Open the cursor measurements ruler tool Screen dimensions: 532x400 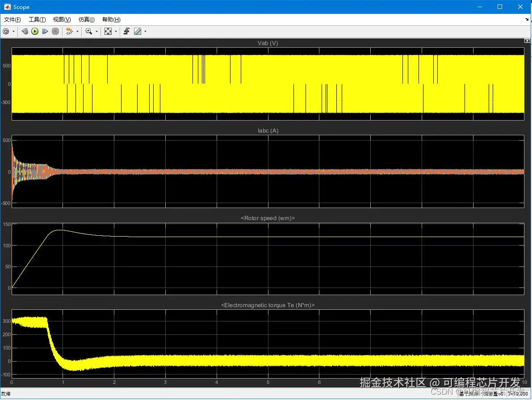tap(138, 32)
